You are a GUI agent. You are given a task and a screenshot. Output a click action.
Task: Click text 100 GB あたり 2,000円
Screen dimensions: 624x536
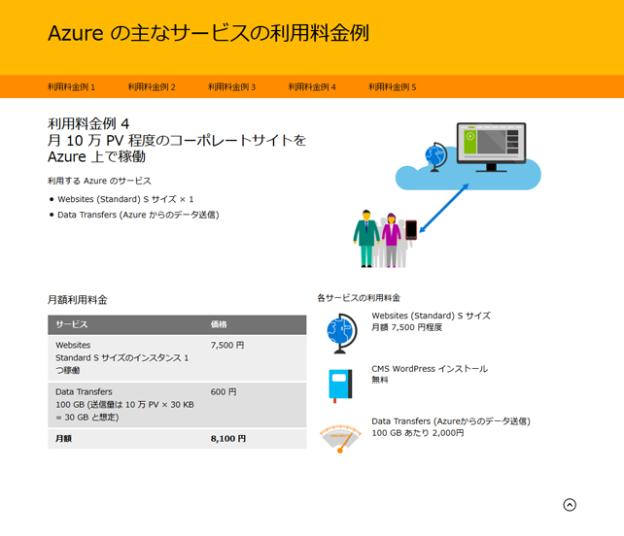tap(417, 433)
